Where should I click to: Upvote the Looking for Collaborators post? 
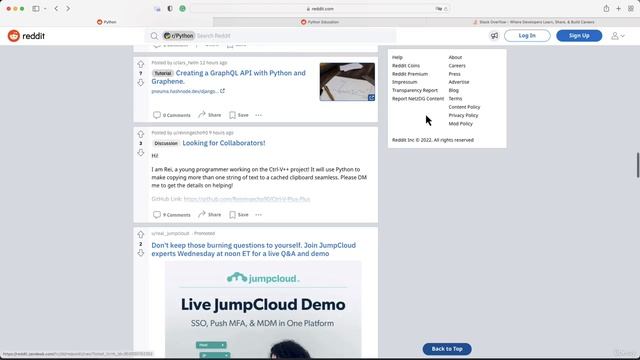(x=140, y=134)
